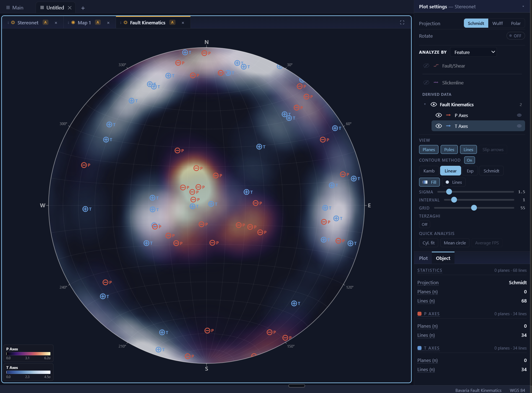Click the drag handle on Stereonet tab
Screen dimensions: 532x393
click(8, 23)
